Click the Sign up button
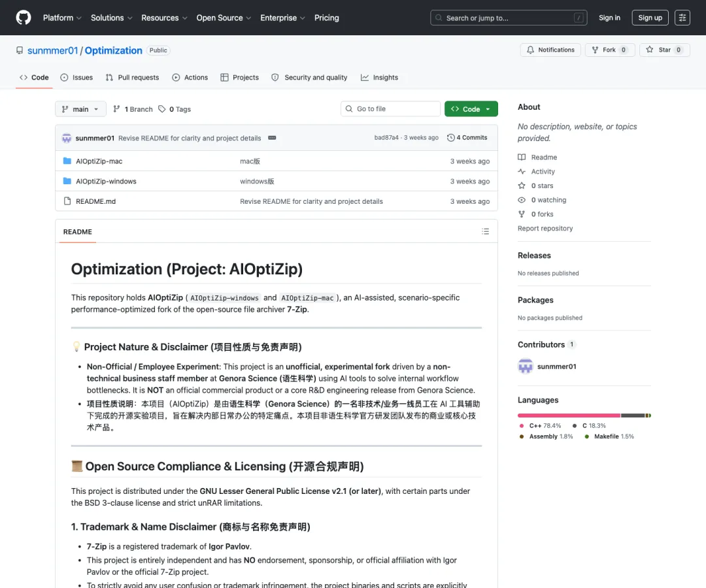 pos(650,18)
